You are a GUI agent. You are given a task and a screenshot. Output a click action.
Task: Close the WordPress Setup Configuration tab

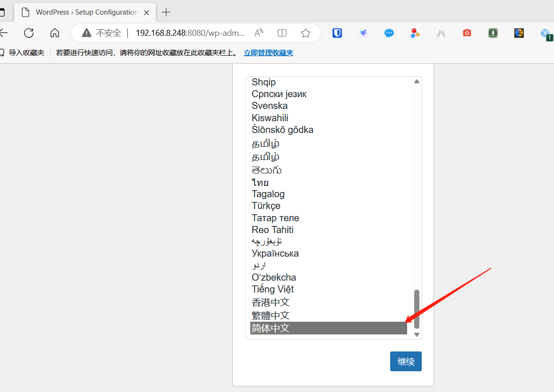click(x=146, y=12)
